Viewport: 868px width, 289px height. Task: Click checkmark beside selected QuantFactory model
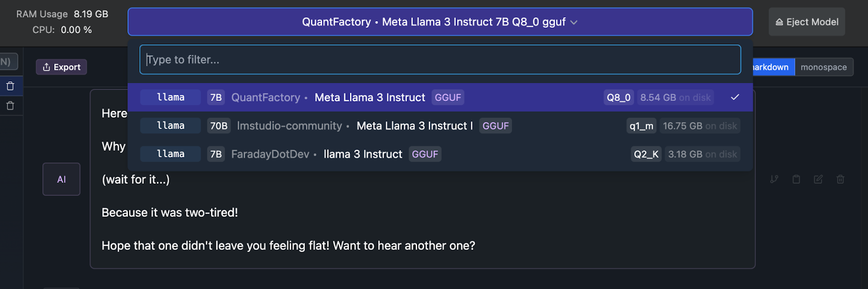735,97
